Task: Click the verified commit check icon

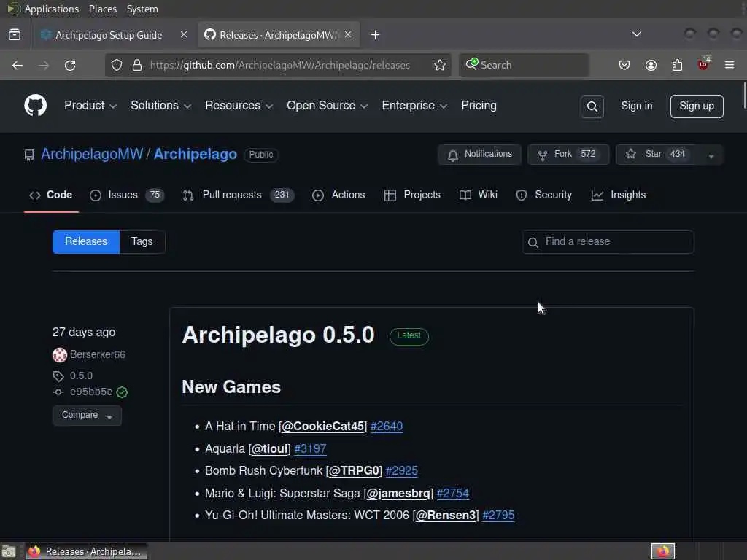Action: click(x=122, y=392)
